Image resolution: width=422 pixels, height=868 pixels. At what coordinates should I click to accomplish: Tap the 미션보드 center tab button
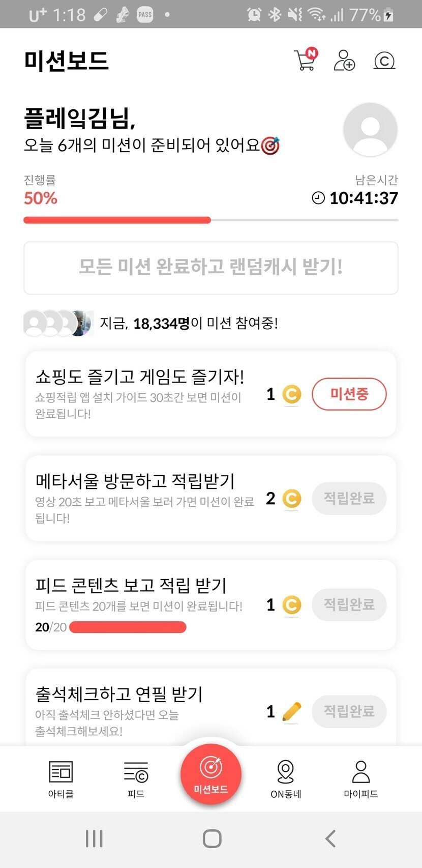click(211, 773)
